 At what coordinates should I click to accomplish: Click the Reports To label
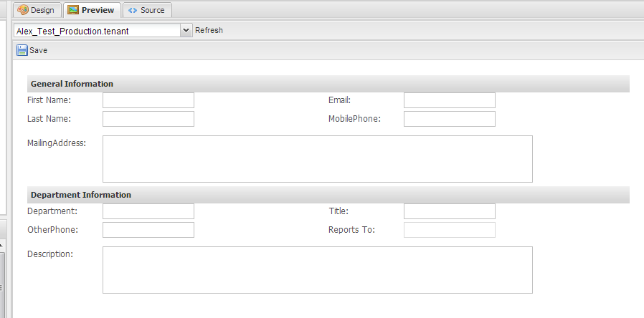click(x=351, y=230)
